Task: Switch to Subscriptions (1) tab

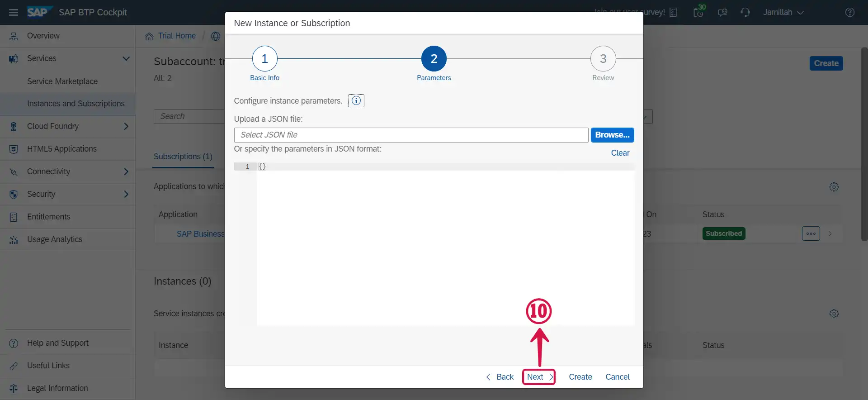Action: click(183, 157)
